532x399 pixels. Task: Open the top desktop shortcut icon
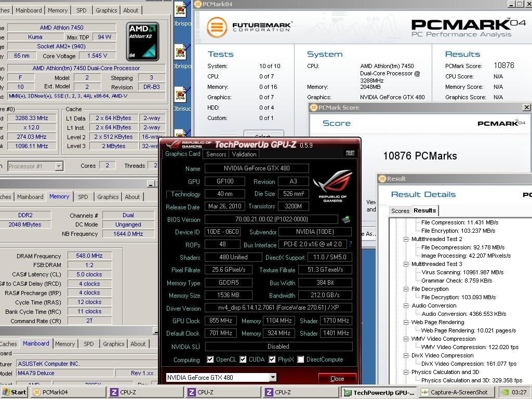(182, 9)
